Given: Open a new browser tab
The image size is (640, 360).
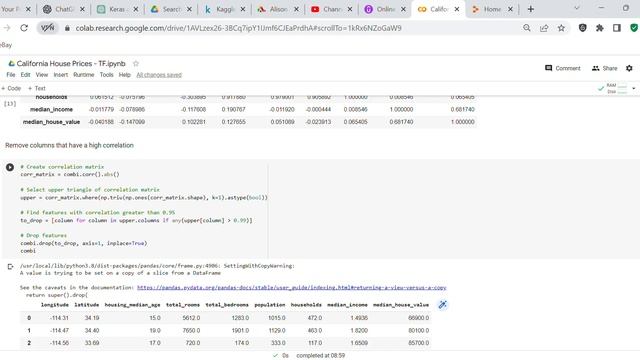Looking at the screenshot, I should [531, 9].
